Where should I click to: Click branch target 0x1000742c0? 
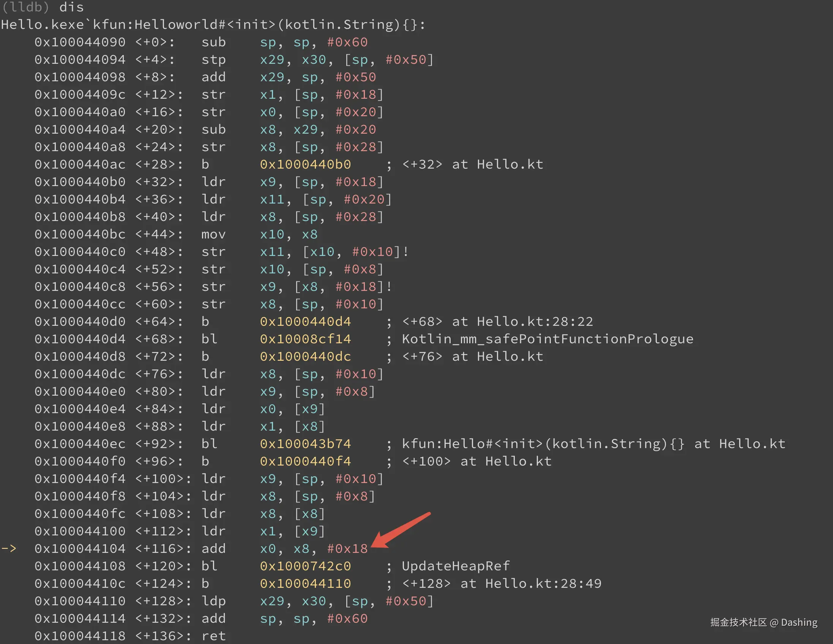[x=305, y=566]
